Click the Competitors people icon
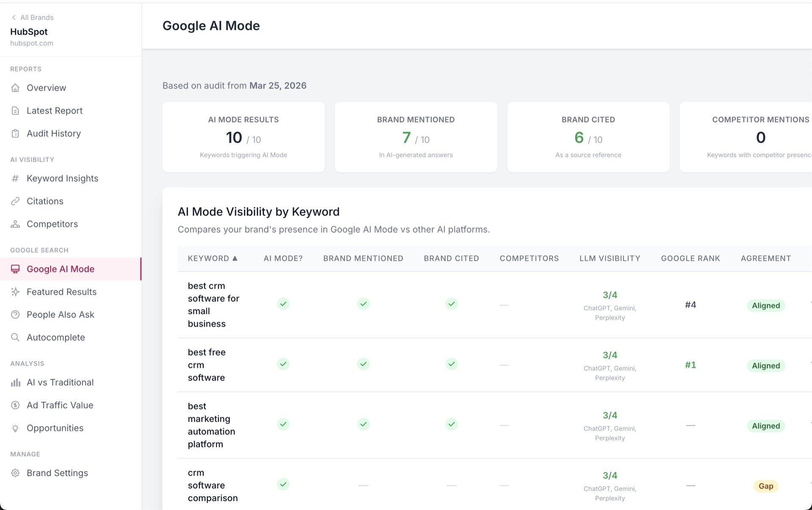Screen dimensions: 812x510 click(x=15, y=224)
